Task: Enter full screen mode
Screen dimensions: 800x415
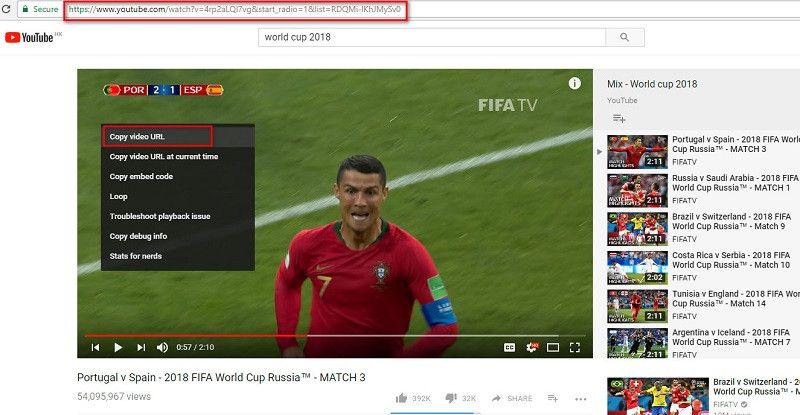Action: pos(575,348)
